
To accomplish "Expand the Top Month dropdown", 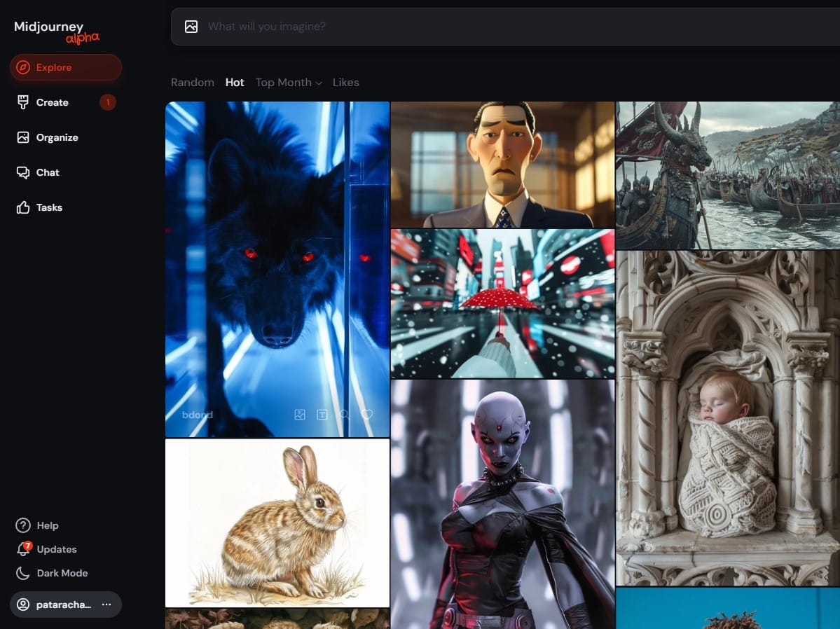I will point(288,83).
